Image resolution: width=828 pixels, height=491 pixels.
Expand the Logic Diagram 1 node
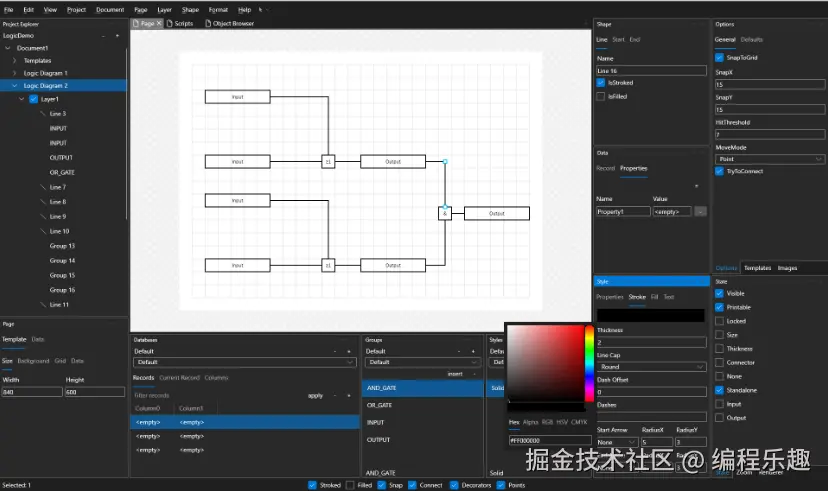[x=14, y=73]
